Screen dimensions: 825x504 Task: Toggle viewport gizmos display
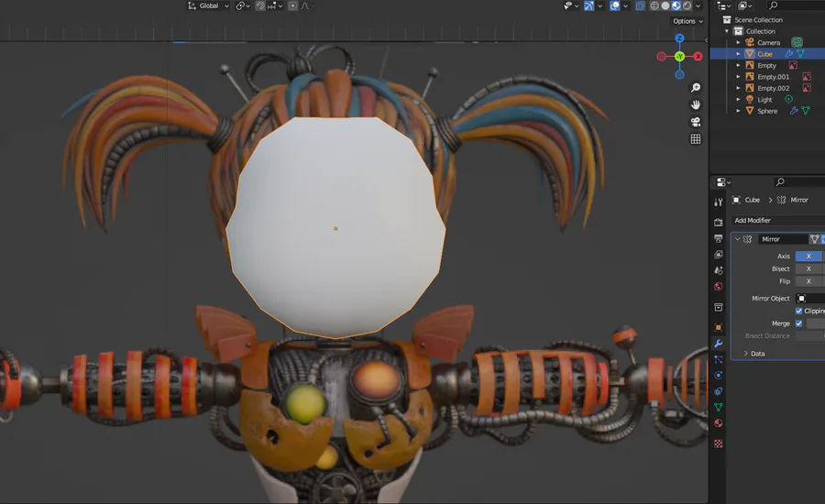click(x=589, y=5)
